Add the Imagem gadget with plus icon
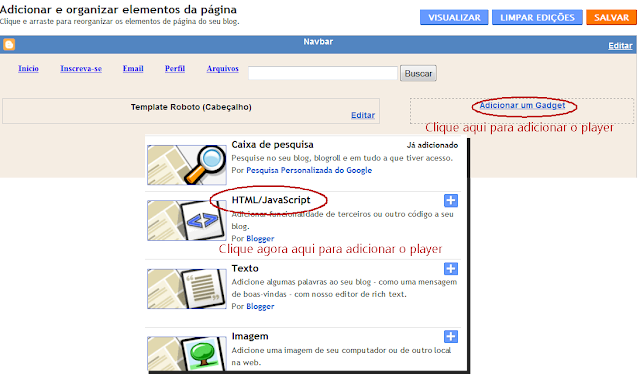 (x=451, y=336)
